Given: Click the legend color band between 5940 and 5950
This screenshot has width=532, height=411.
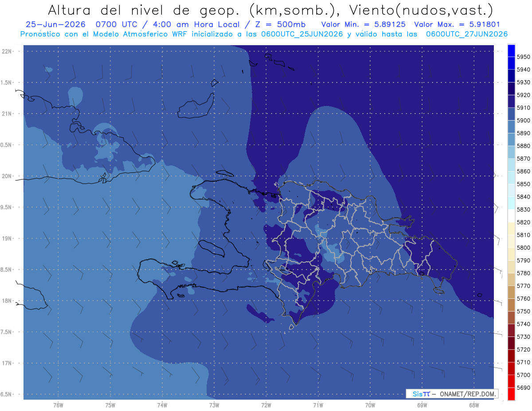Looking at the screenshot, I should coord(511,63).
